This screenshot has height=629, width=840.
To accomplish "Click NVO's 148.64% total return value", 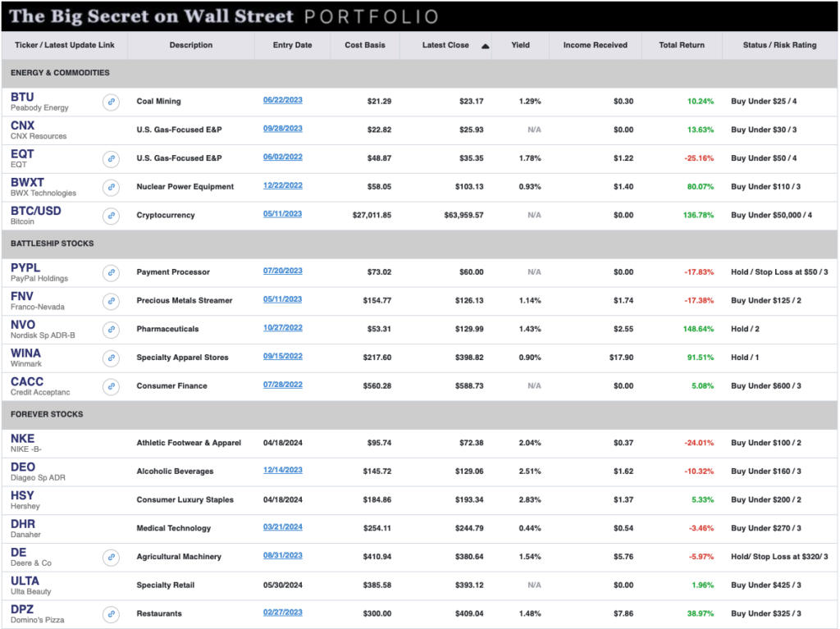I will coord(699,328).
